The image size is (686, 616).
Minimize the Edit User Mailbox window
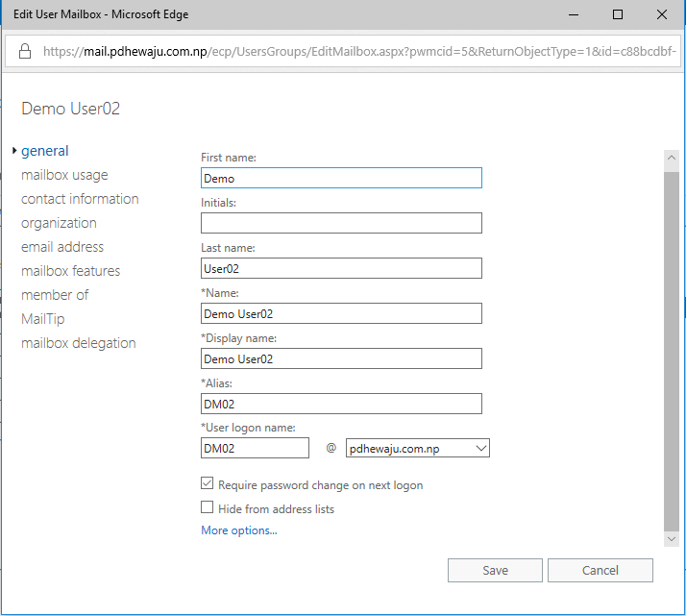tap(574, 14)
